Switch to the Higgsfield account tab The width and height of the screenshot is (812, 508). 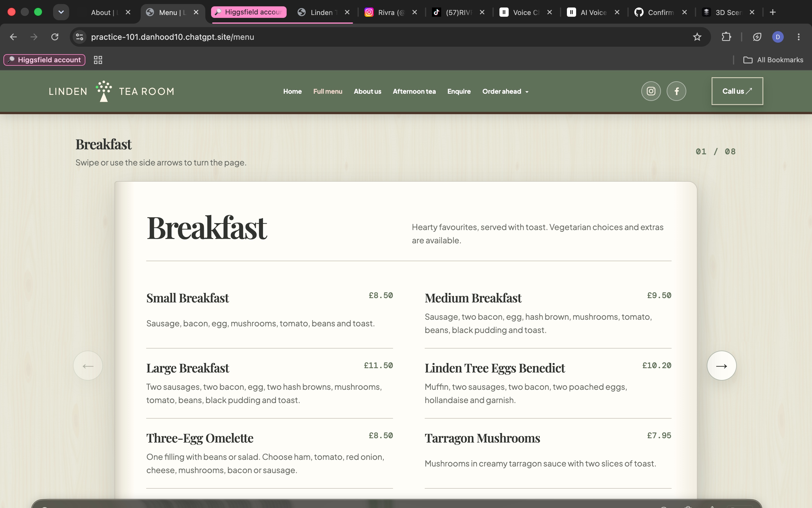[249, 12]
